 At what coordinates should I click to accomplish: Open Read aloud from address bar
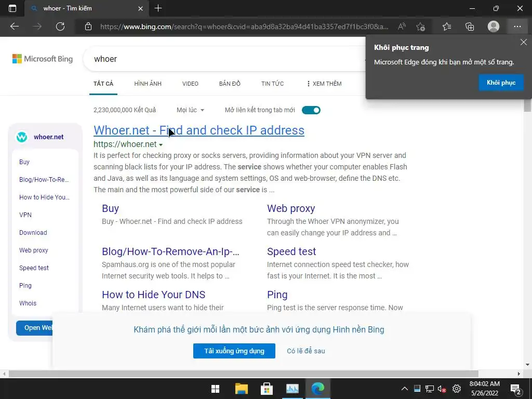(x=402, y=26)
